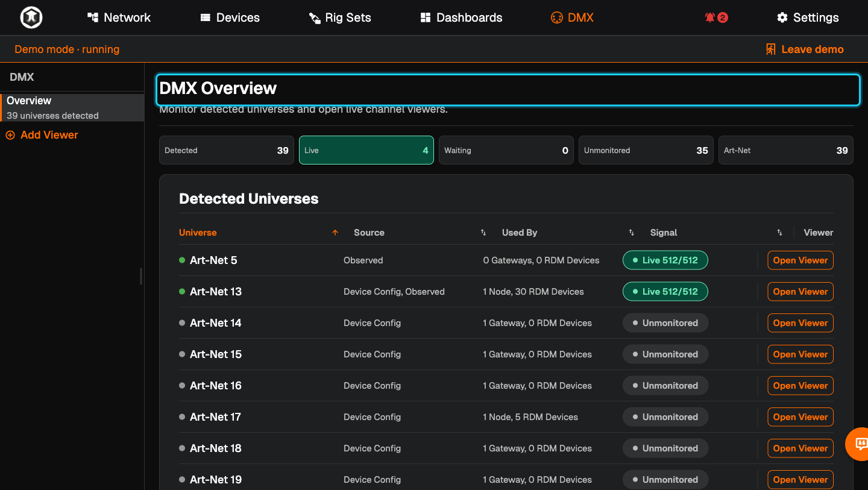868x490 pixels.
Task: Switch to the Devices tab
Action: click(x=230, y=17)
